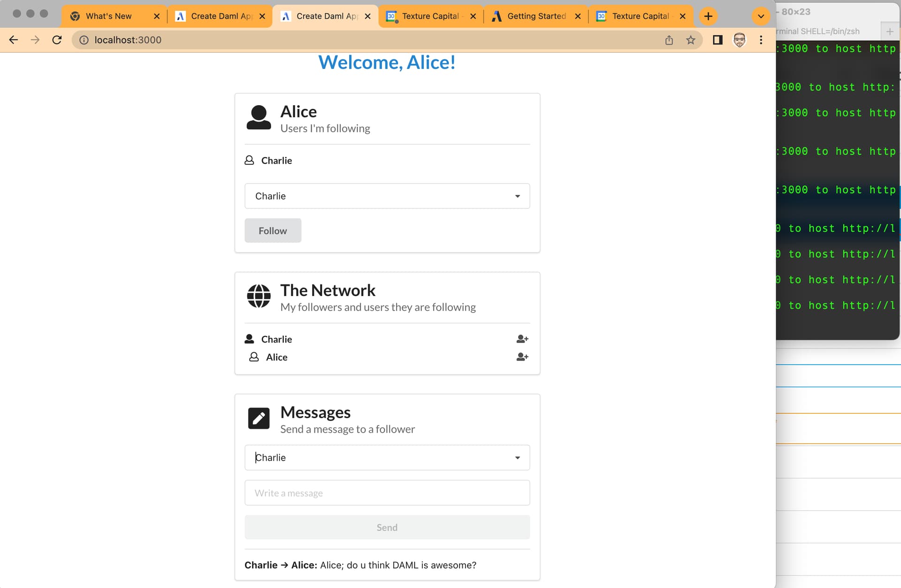
Task: Go back to previous page
Action: click(x=14, y=40)
